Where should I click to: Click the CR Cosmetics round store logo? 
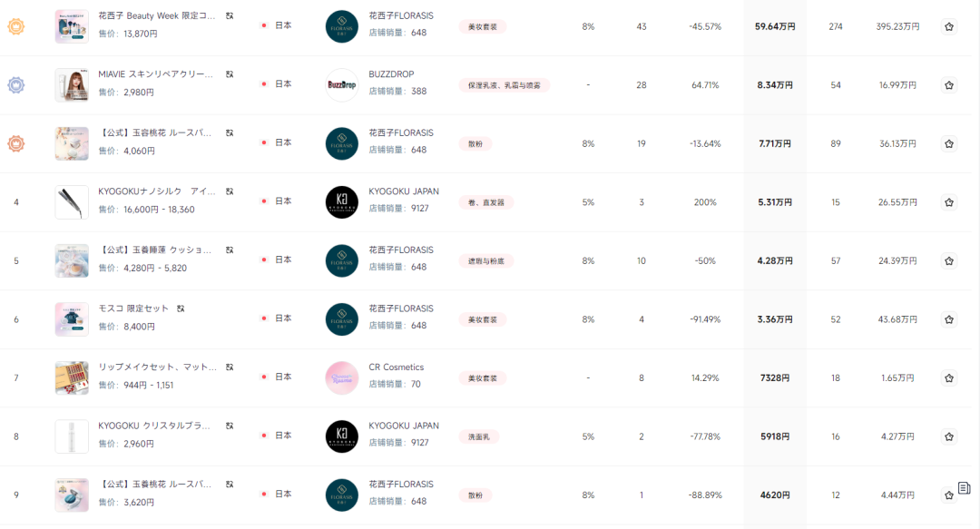pyautogui.click(x=342, y=377)
